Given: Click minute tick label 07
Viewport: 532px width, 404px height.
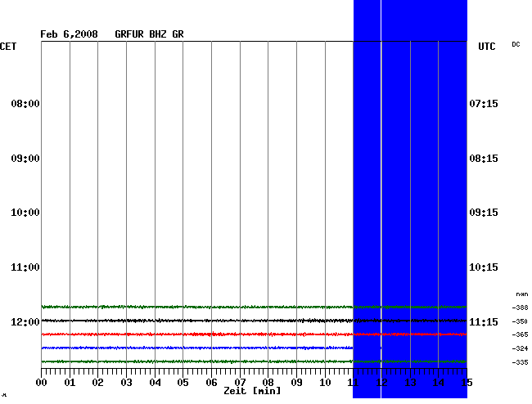Looking at the screenshot, I should click(x=240, y=383).
